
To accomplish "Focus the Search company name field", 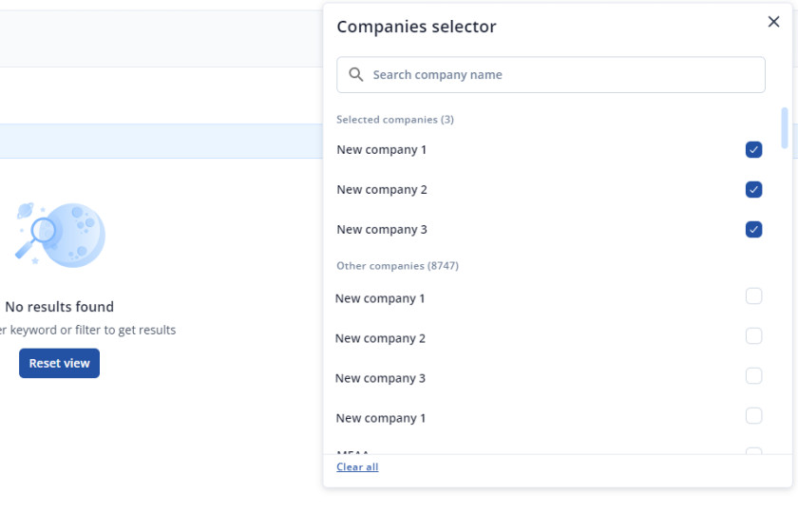I will [x=551, y=75].
